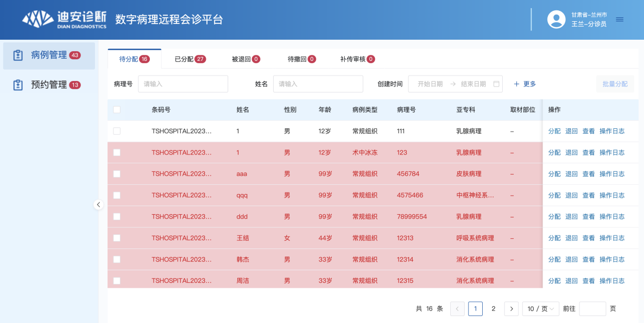The width and height of the screenshot is (644, 323).
Task: Expand more filters with 更多
Action: point(525,84)
